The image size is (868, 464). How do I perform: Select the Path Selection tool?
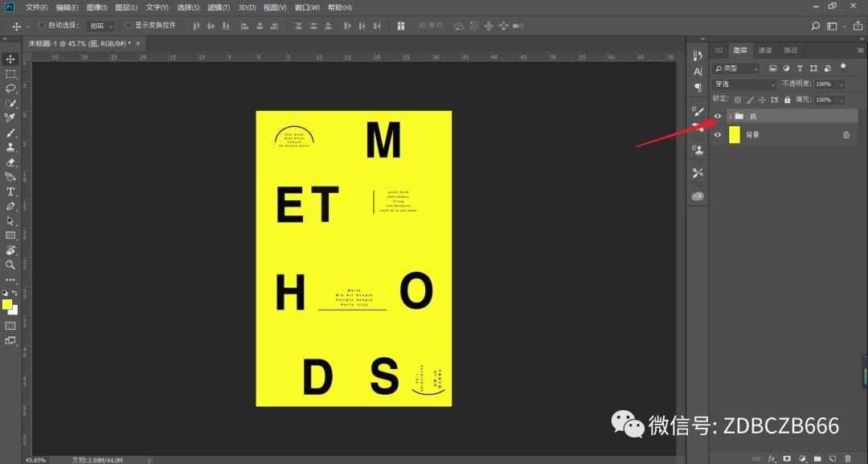point(10,221)
